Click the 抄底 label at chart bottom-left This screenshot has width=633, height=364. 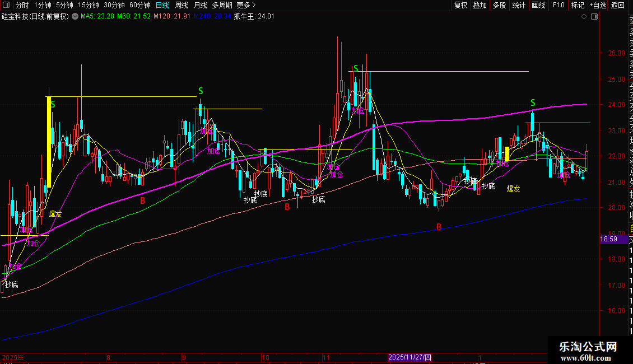(12, 284)
